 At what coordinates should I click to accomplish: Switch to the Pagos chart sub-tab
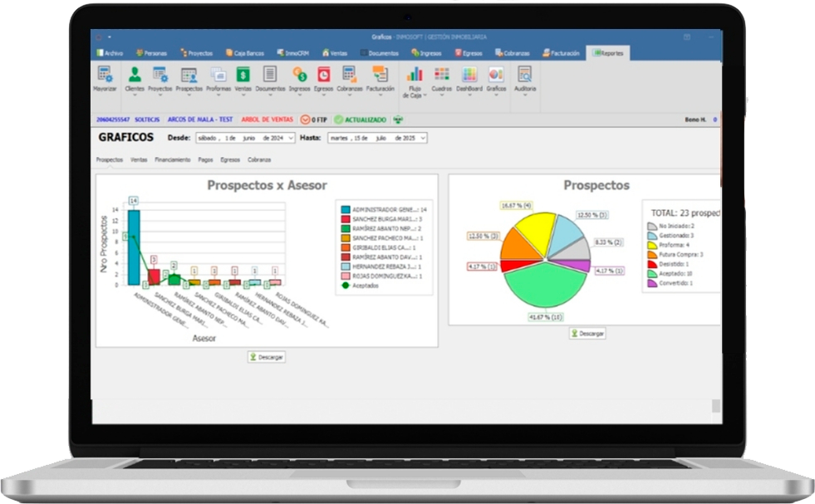pyautogui.click(x=205, y=159)
